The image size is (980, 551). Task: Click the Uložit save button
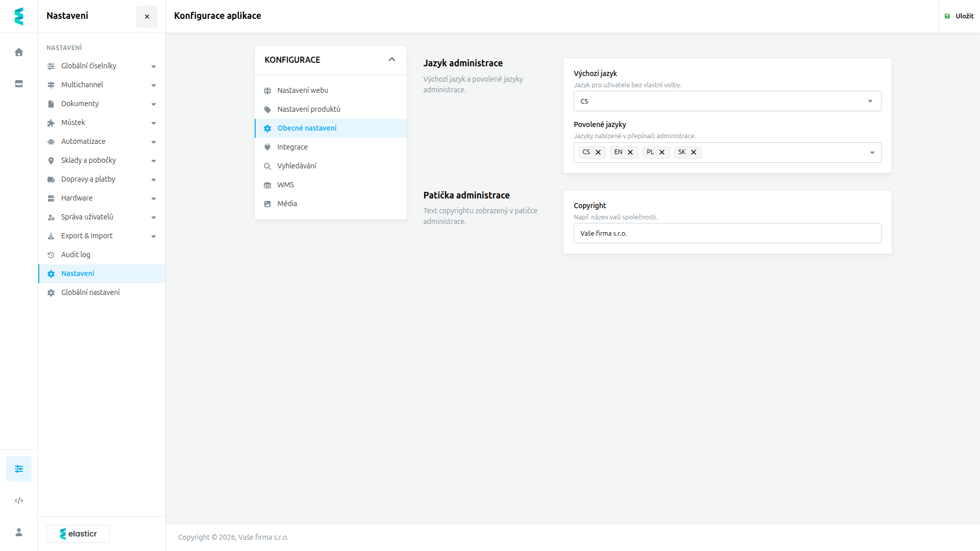[959, 16]
